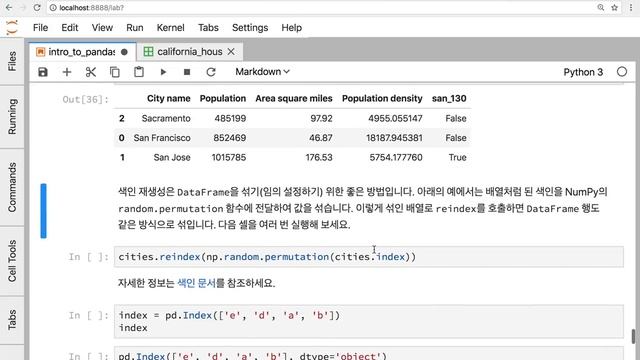Run the selected cell with the play icon
The width and height of the screenshot is (640, 360).
point(163,72)
